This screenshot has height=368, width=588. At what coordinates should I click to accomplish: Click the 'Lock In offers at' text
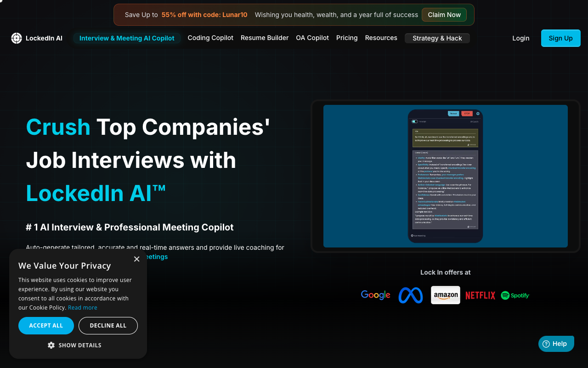pyautogui.click(x=446, y=272)
